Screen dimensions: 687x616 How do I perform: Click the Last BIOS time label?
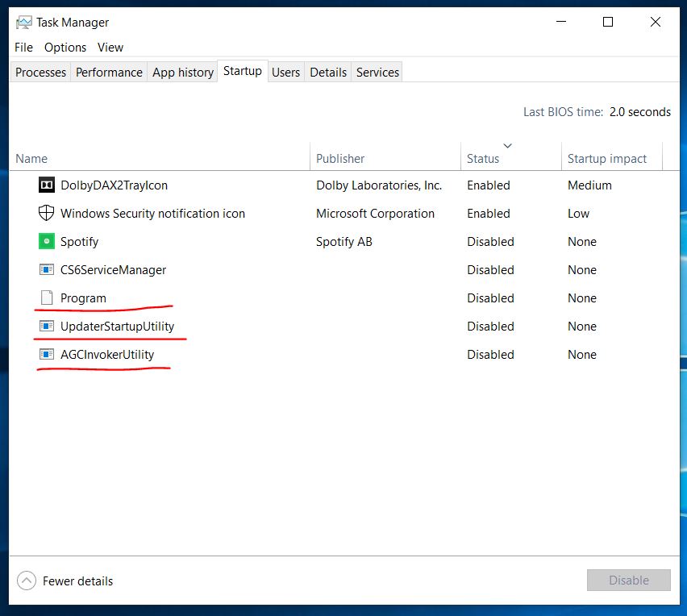[x=563, y=112]
